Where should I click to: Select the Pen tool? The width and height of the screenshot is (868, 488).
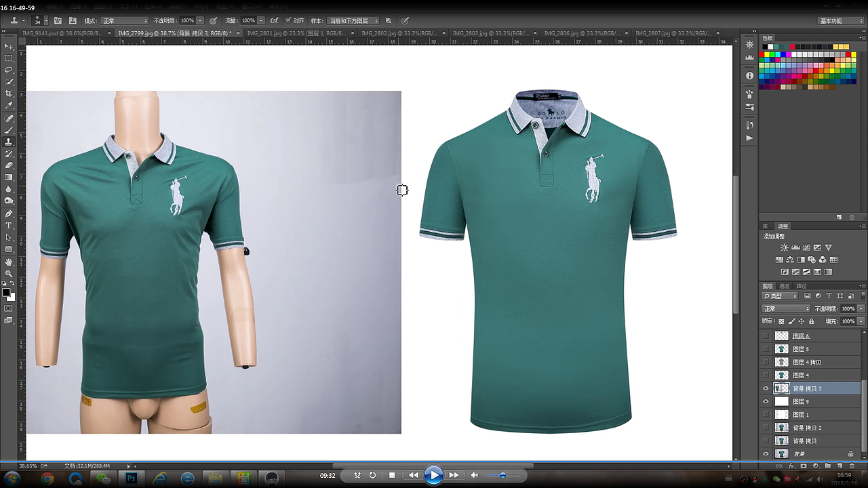9,213
